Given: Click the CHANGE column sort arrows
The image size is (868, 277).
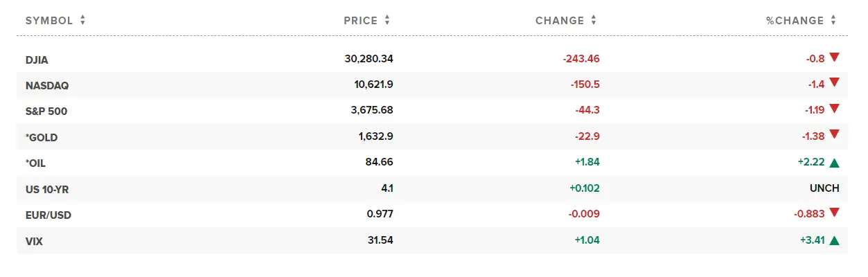Looking at the screenshot, I should [594, 20].
